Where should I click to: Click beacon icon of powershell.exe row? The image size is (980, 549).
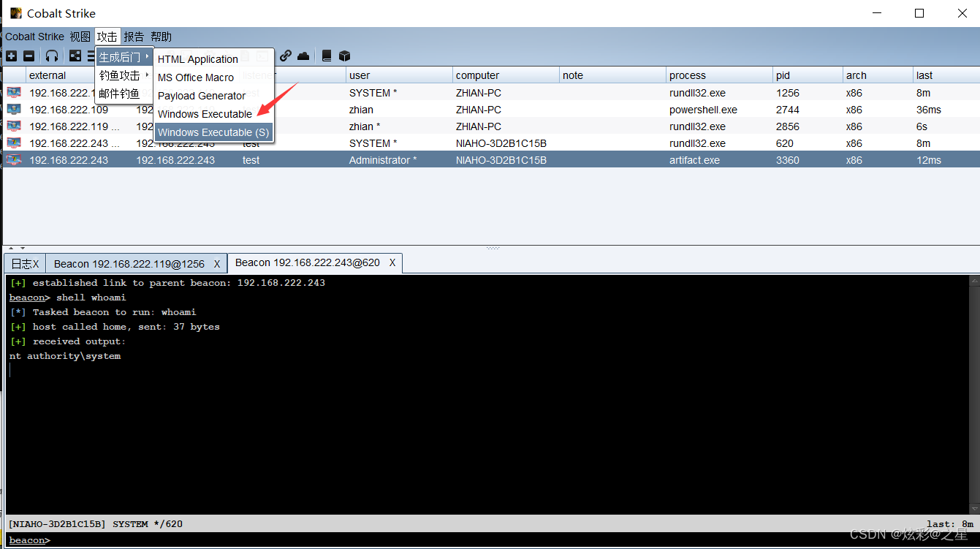tap(14, 110)
